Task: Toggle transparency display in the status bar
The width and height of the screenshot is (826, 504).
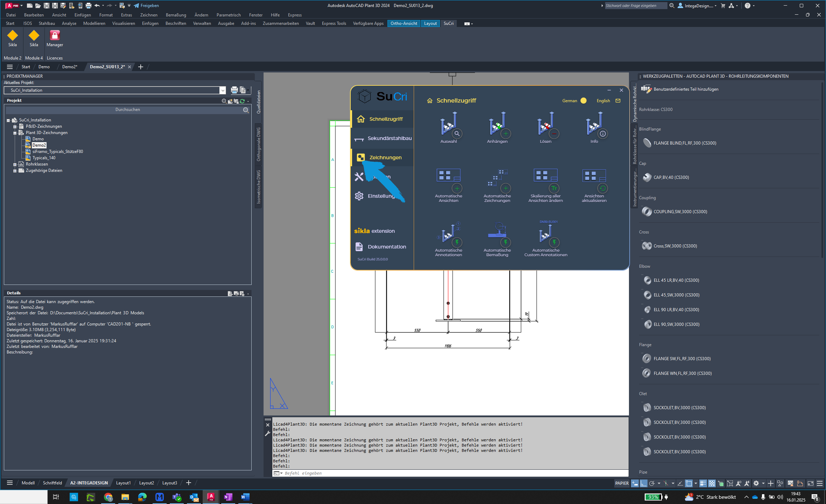Action: (x=712, y=483)
